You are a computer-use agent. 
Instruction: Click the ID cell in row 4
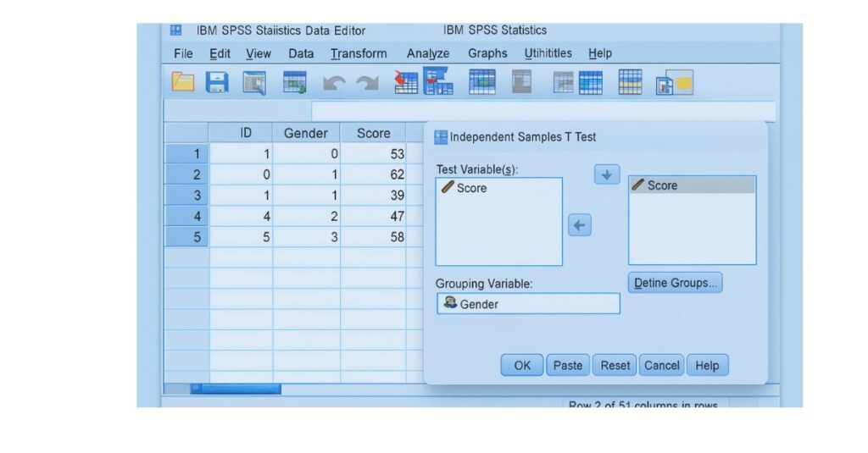click(x=240, y=216)
